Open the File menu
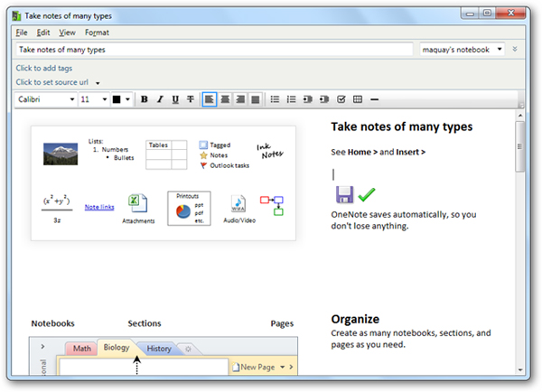Screen dimensions: 542x392 [22, 33]
